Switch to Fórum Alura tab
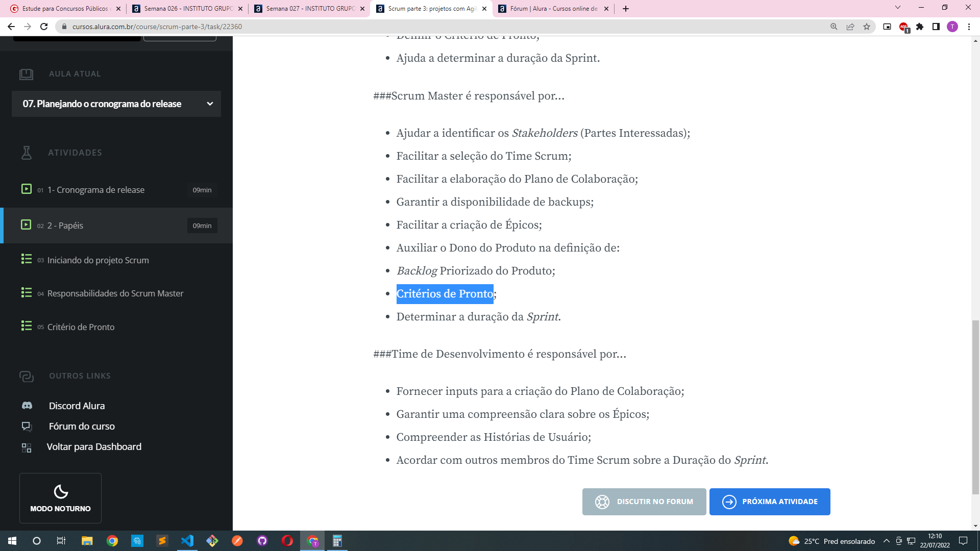 pos(553,9)
